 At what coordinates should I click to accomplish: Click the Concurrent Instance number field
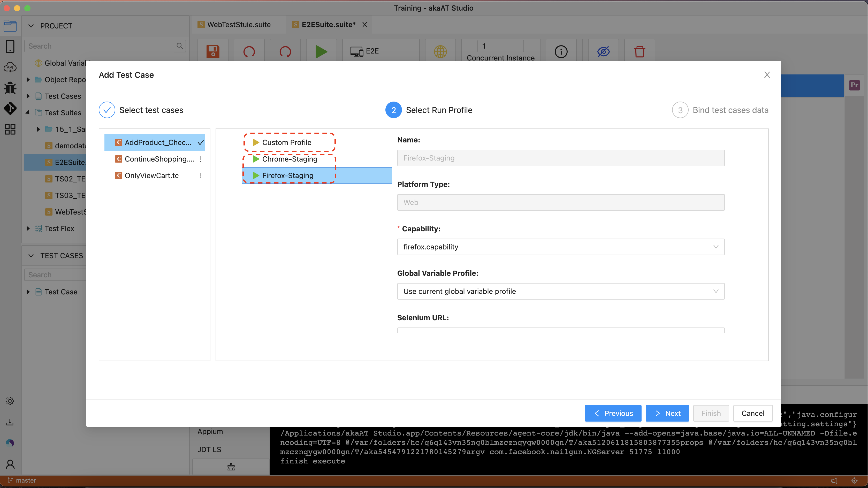(x=500, y=46)
